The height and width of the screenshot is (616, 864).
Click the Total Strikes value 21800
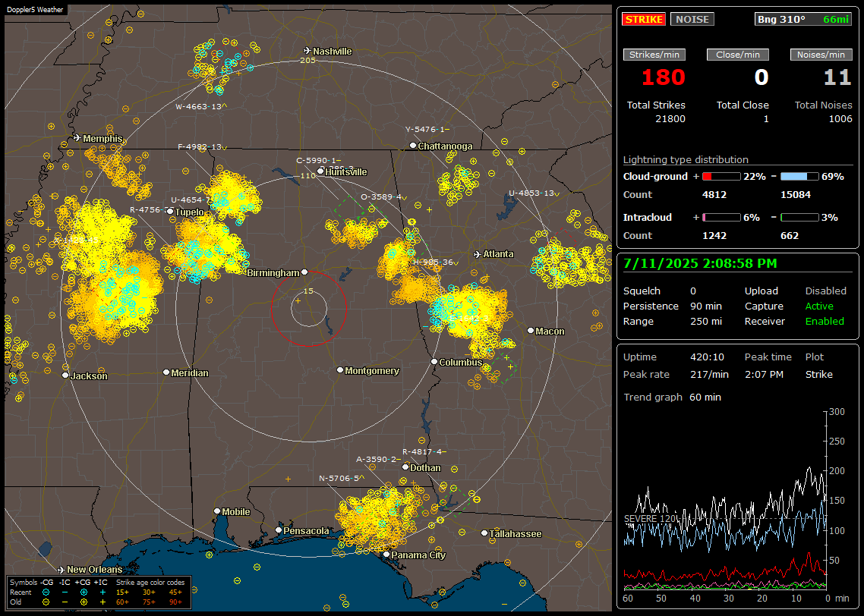tap(670, 119)
